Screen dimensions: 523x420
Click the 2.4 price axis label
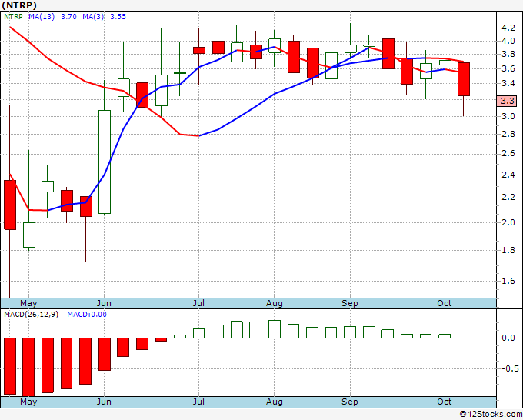point(508,175)
